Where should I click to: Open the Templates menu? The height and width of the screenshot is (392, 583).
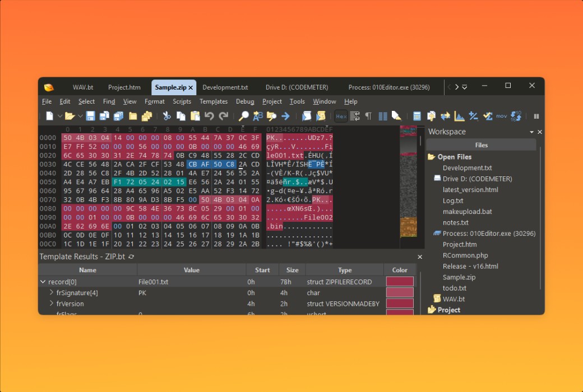tap(214, 101)
